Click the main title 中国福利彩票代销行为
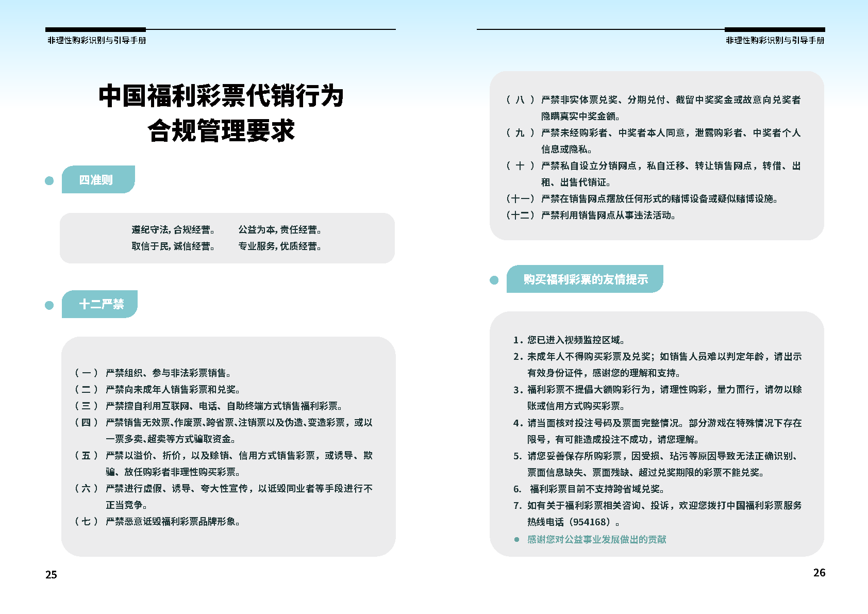 [221, 96]
